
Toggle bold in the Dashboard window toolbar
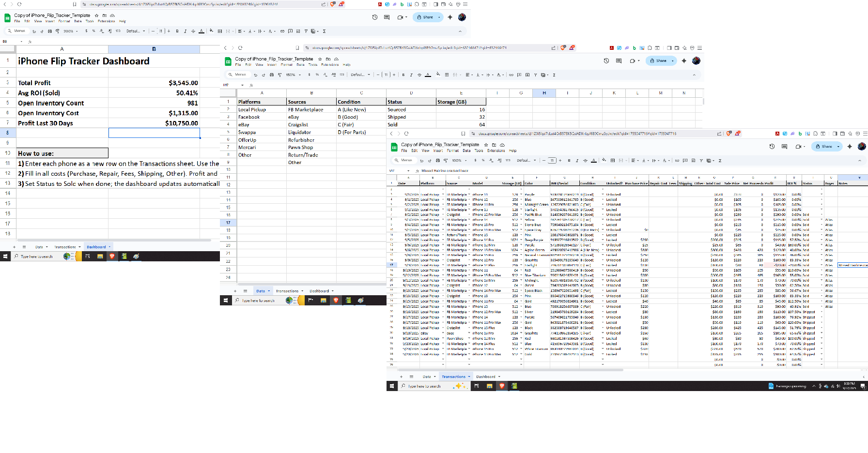click(177, 31)
